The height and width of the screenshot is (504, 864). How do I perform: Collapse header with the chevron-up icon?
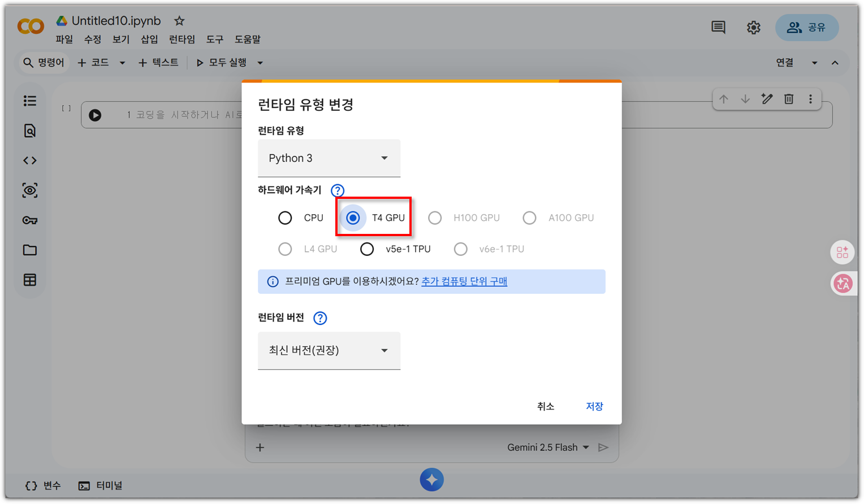click(835, 63)
